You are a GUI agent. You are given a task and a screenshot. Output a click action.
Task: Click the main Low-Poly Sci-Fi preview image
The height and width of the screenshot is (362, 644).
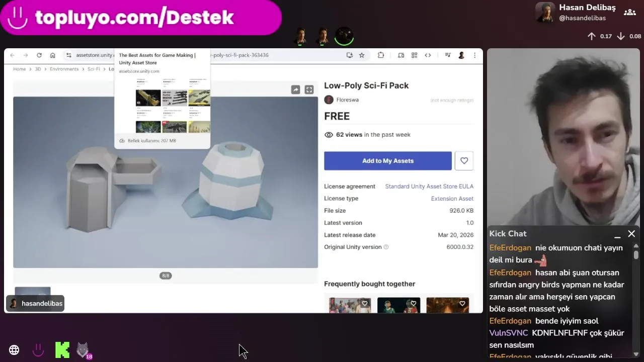(x=166, y=182)
